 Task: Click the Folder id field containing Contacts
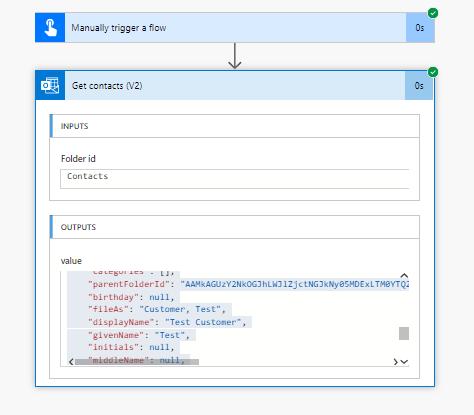pos(235,179)
